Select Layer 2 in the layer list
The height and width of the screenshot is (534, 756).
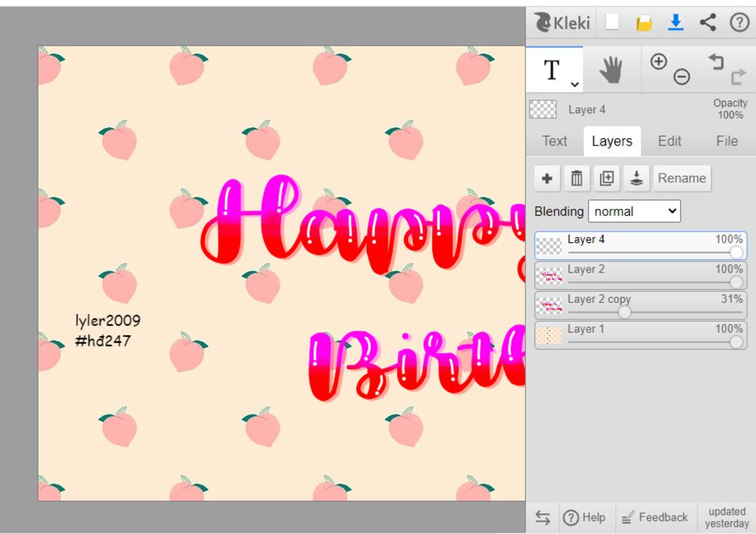pos(641,275)
